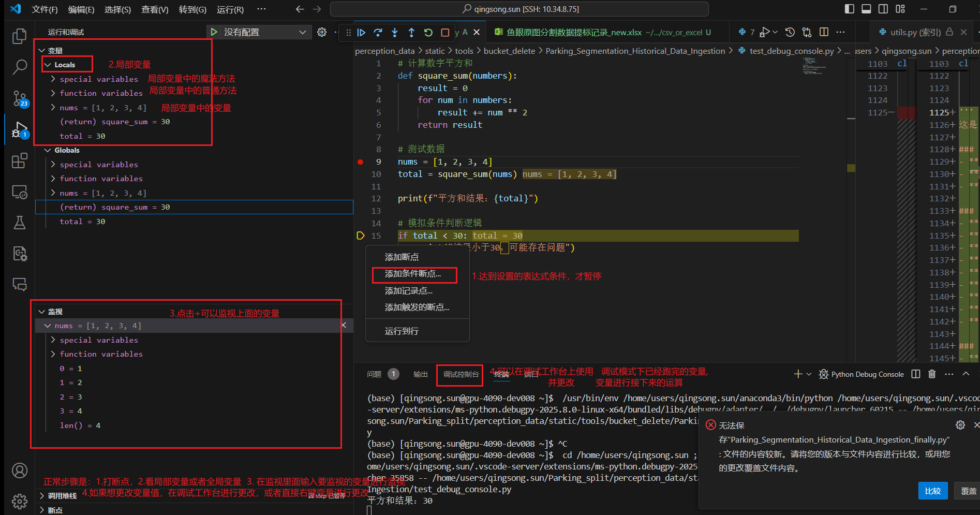Click Continue in the debug toolbar
Screen dimensions: 980x515
361,32
